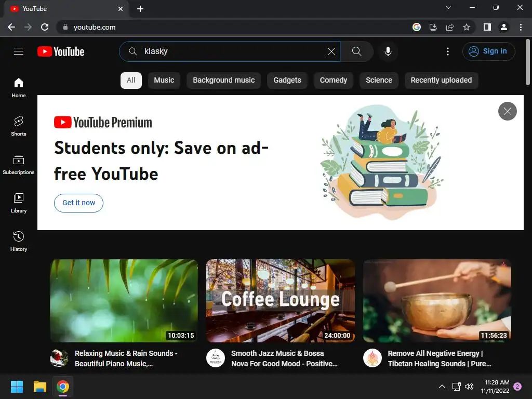
Task: Open channel avatar for Tibetan Healing video
Action: point(372,358)
